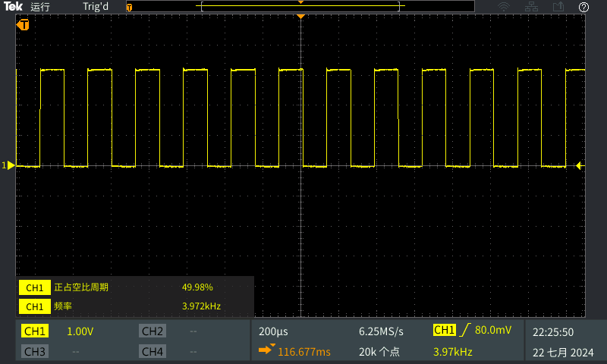This screenshot has height=364, width=607.
Task: Click the 20k points record length readout
Action: (x=379, y=352)
